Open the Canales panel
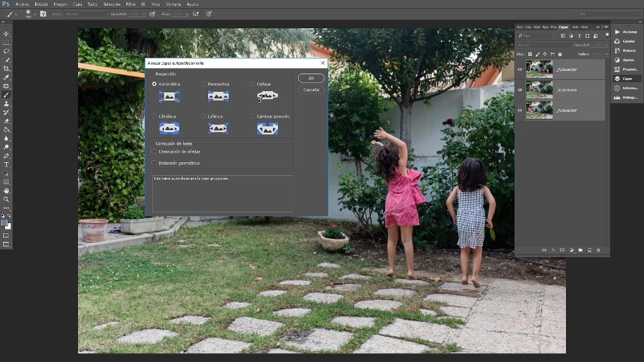This screenshot has height=362, width=644. [626, 41]
